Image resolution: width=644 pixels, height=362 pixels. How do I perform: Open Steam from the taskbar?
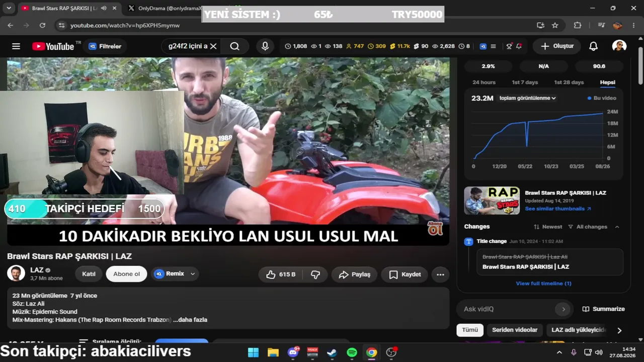[332, 352]
